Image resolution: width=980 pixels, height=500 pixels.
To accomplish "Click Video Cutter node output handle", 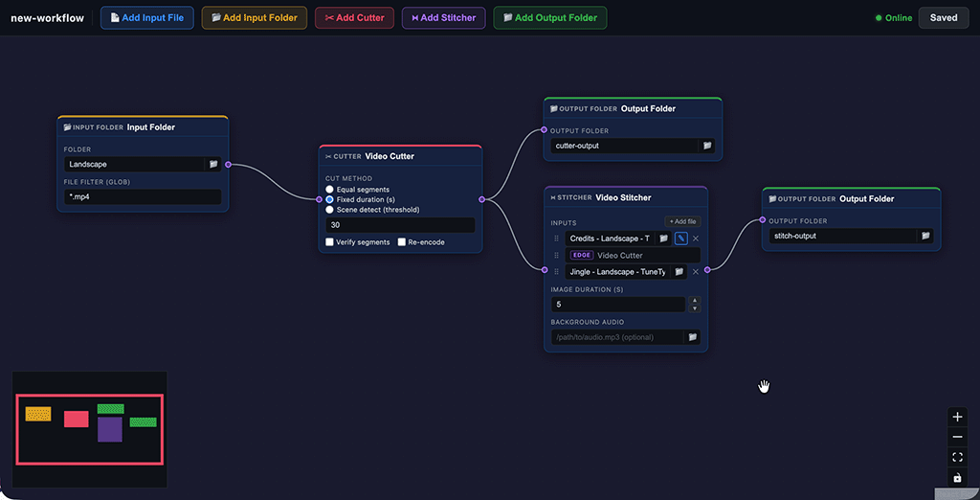I will click(x=481, y=199).
